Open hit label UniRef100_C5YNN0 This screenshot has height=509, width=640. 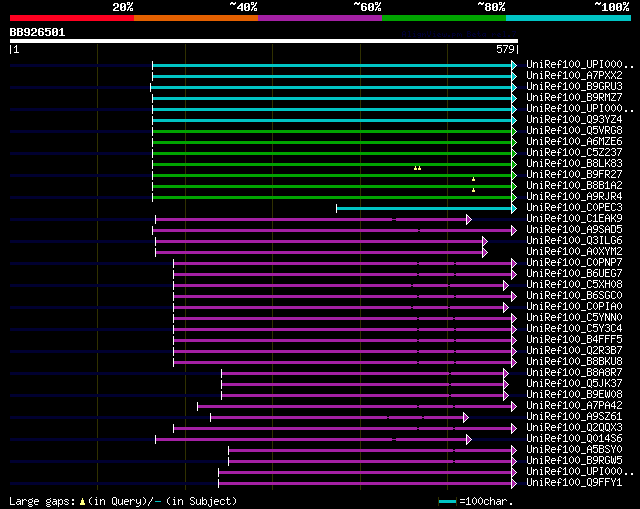click(574, 317)
